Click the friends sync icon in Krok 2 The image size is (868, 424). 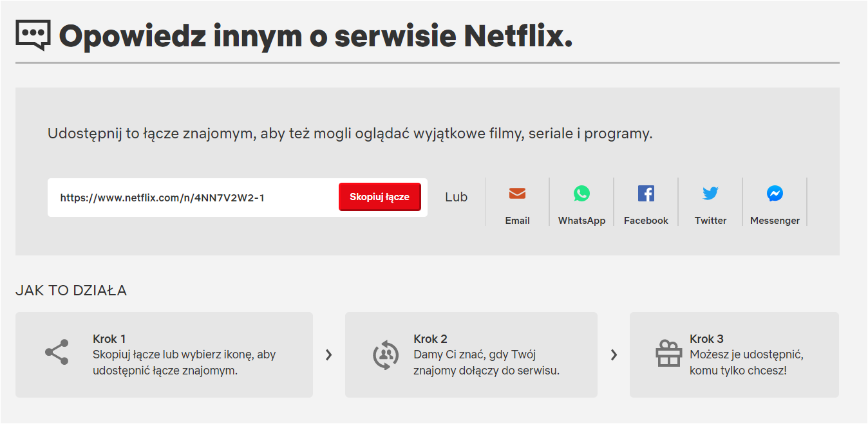coord(386,355)
